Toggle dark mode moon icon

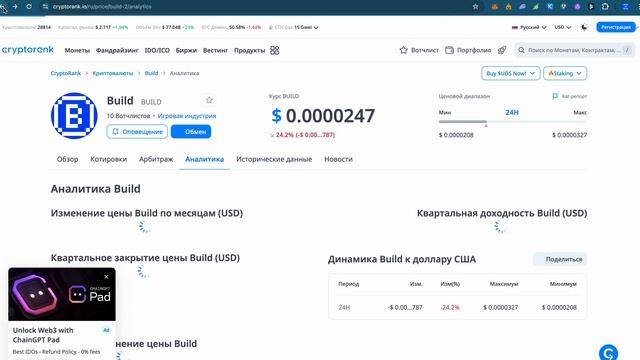584,27
